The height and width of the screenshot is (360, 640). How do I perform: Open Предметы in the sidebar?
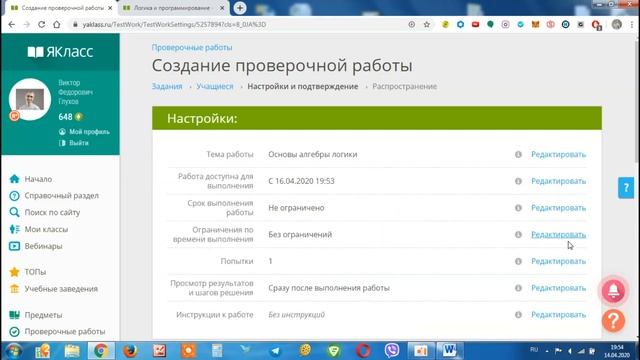43,315
